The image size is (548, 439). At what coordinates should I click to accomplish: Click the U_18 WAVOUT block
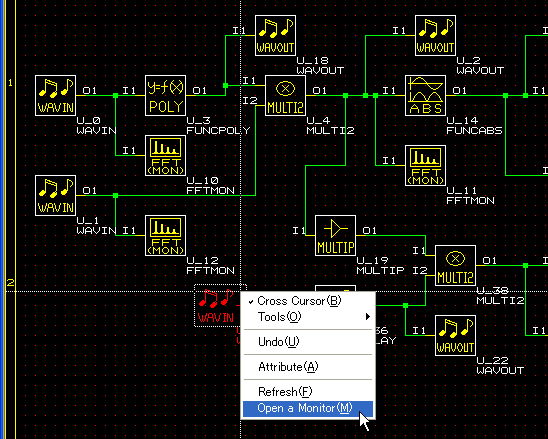275,35
